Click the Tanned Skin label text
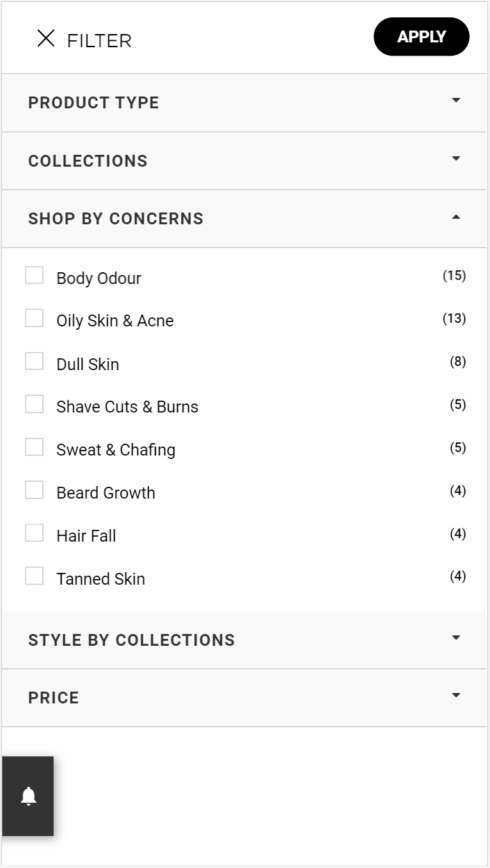The height and width of the screenshot is (868, 490). [x=101, y=579]
